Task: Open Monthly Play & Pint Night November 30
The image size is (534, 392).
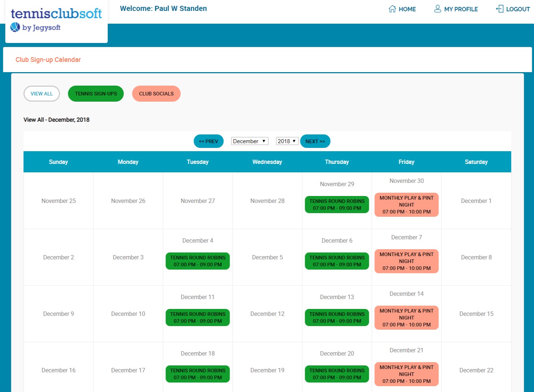Action: click(406, 205)
